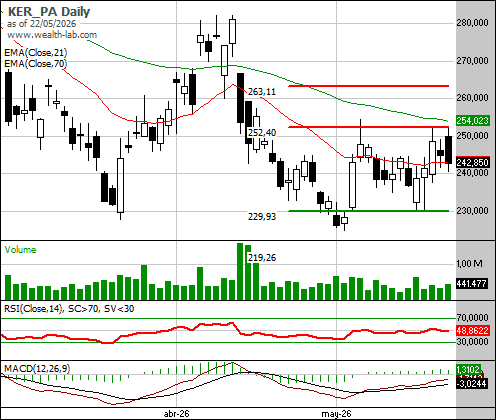This screenshot has width=496, height=420.
Task: Click the 219,26 volume annotation
Action: tap(262, 258)
